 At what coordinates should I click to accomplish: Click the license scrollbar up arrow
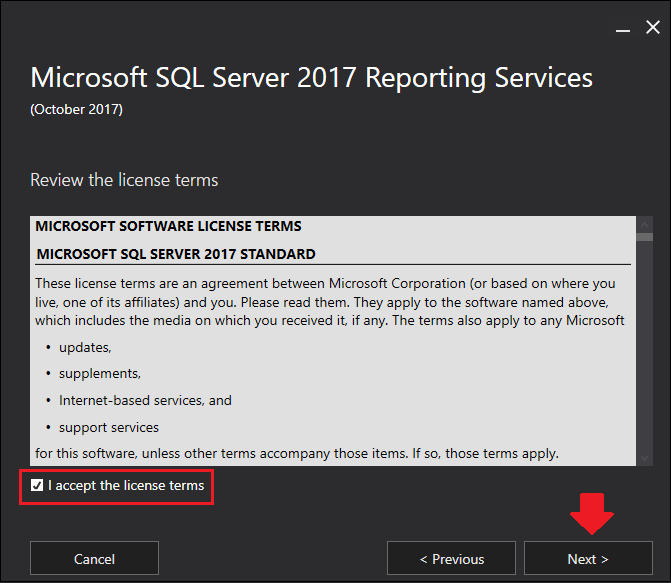click(x=644, y=224)
